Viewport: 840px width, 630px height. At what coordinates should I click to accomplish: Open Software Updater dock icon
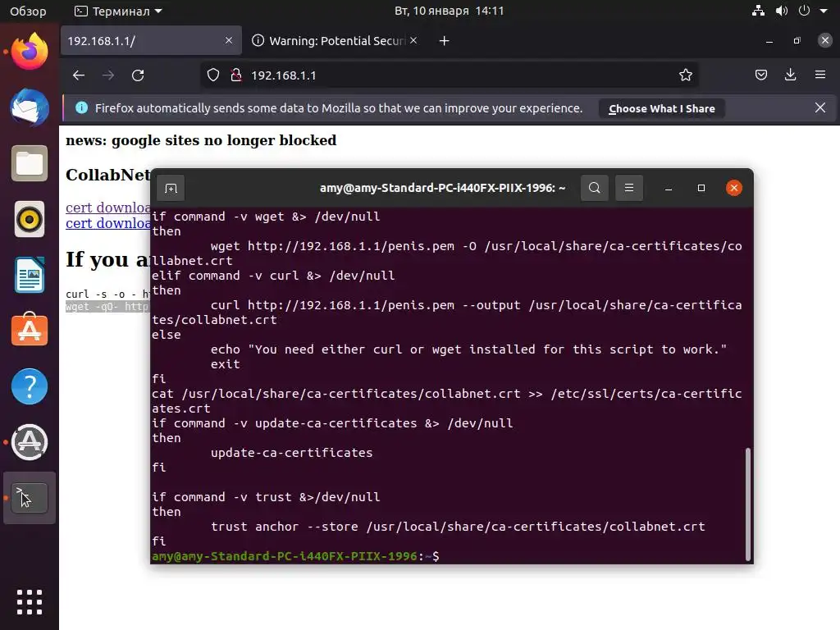pos(30,442)
